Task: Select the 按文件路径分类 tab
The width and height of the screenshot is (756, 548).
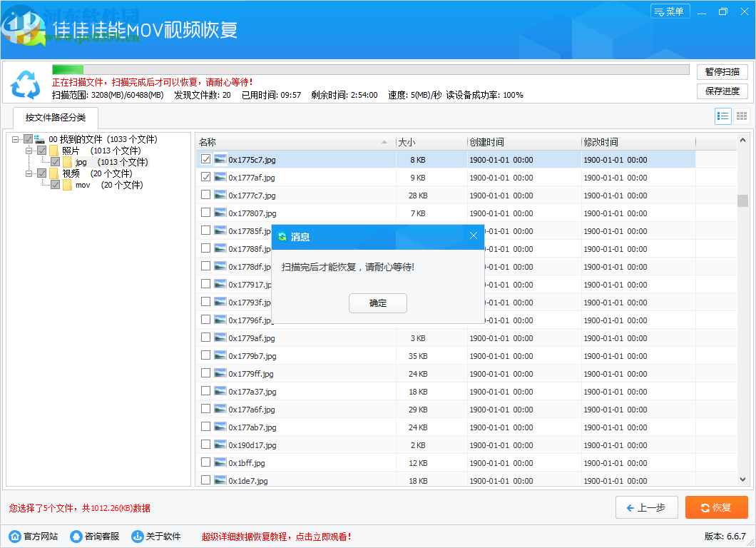Action: 55,118
